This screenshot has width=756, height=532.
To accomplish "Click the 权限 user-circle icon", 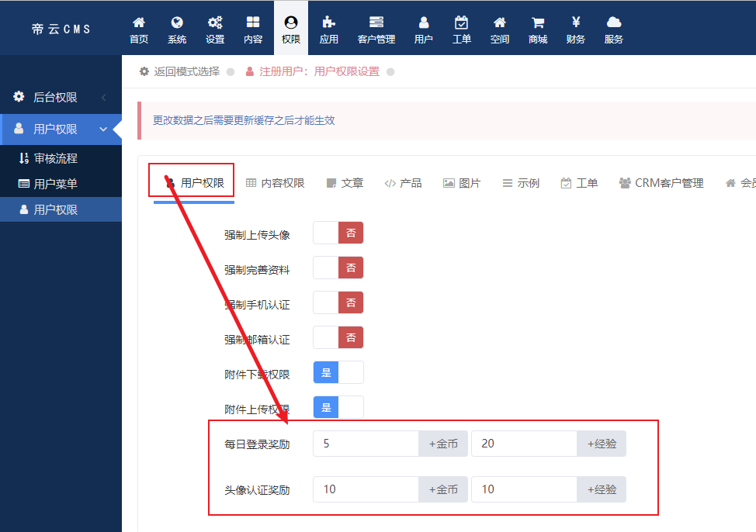I will coord(291,22).
